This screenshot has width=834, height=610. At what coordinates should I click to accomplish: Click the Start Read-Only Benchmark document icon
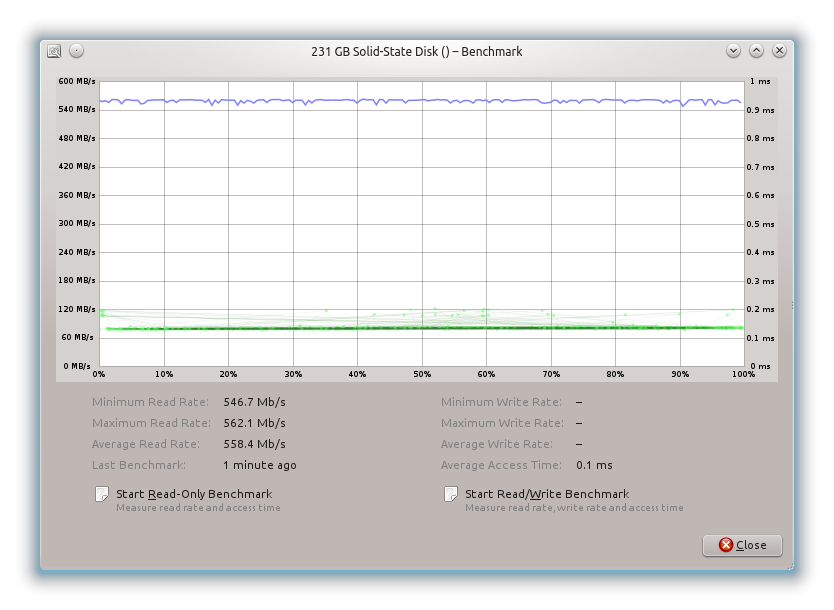tap(101, 494)
